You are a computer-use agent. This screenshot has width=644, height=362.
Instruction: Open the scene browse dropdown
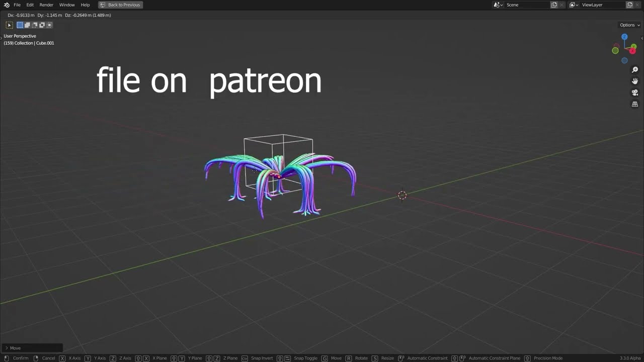[498, 5]
